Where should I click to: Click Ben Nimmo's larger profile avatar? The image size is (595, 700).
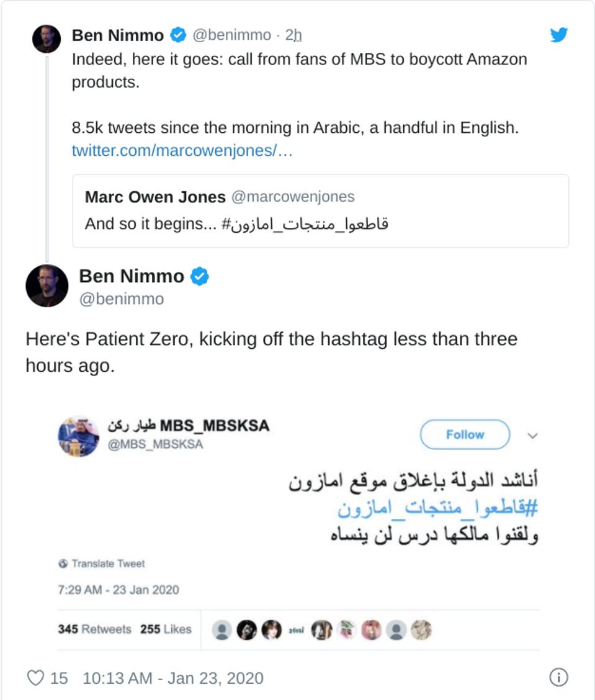pos(47,285)
